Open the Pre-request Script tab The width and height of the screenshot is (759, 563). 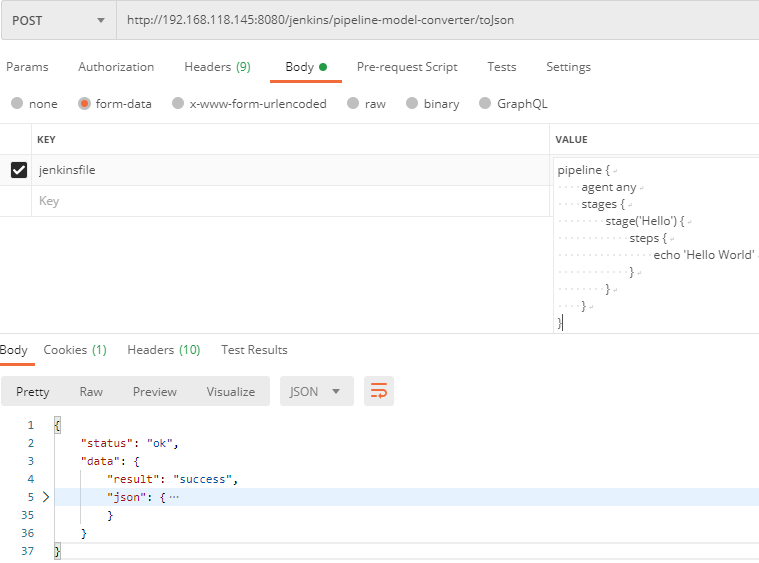[407, 67]
